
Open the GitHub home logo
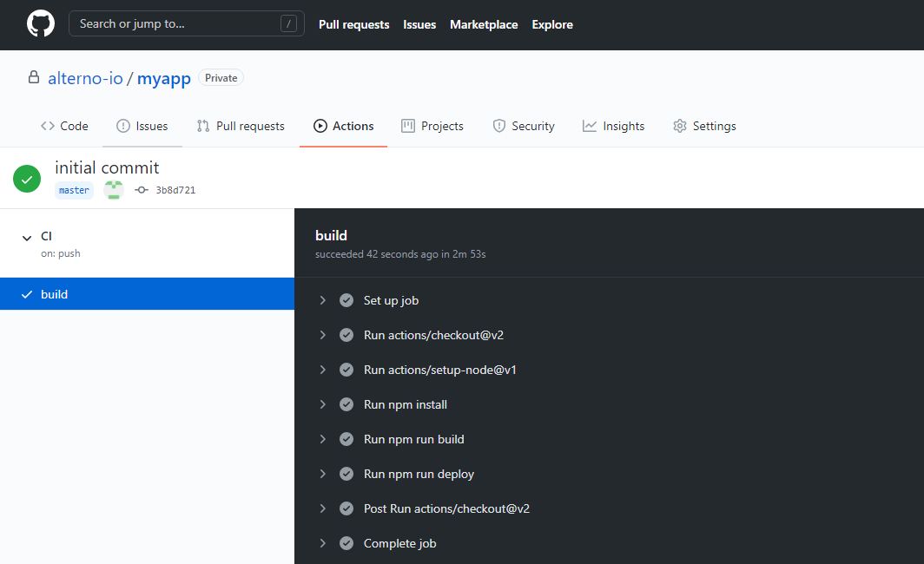[x=41, y=24]
